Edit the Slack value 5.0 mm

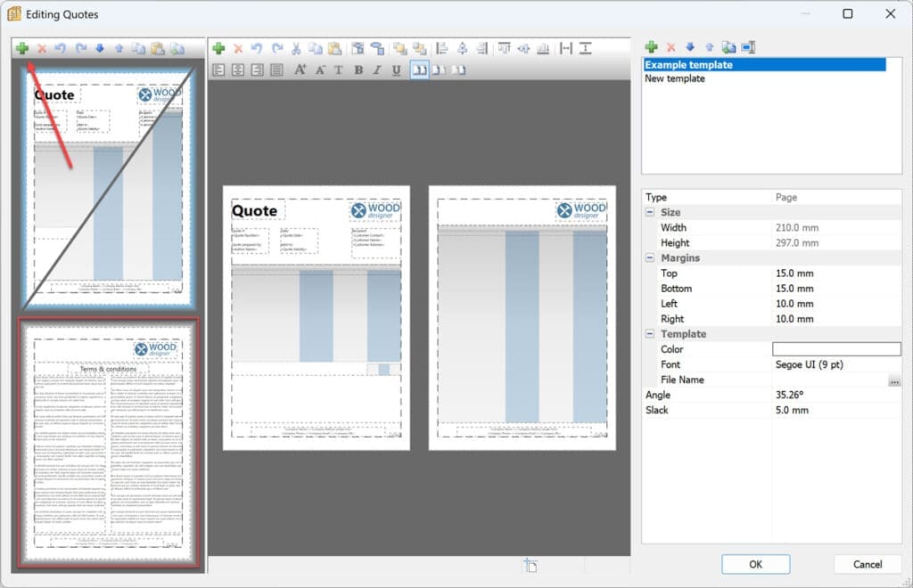[836, 410]
